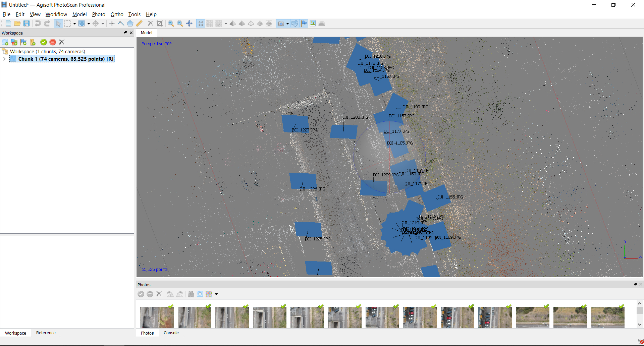
Task: Open the Photos pane view mode dropdown
Action: [x=216, y=294]
